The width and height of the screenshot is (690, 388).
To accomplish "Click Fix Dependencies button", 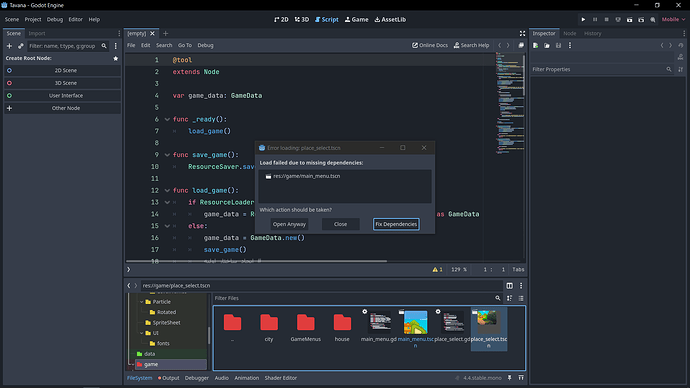I will [396, 224].
